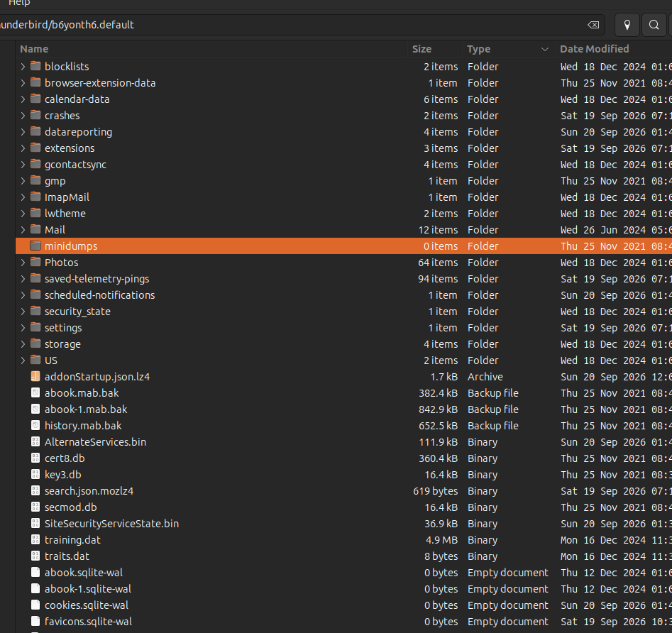
Task: Open the Help menu
Action: click(x=19, y=3)
